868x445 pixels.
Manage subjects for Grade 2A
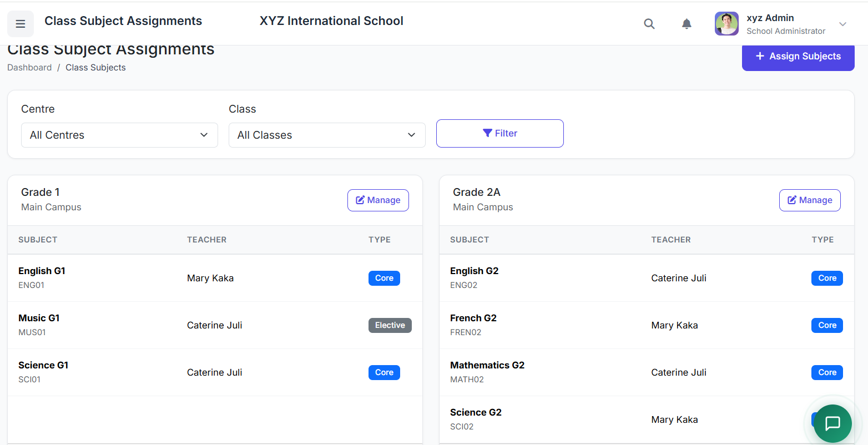click(x=810, y=200)
